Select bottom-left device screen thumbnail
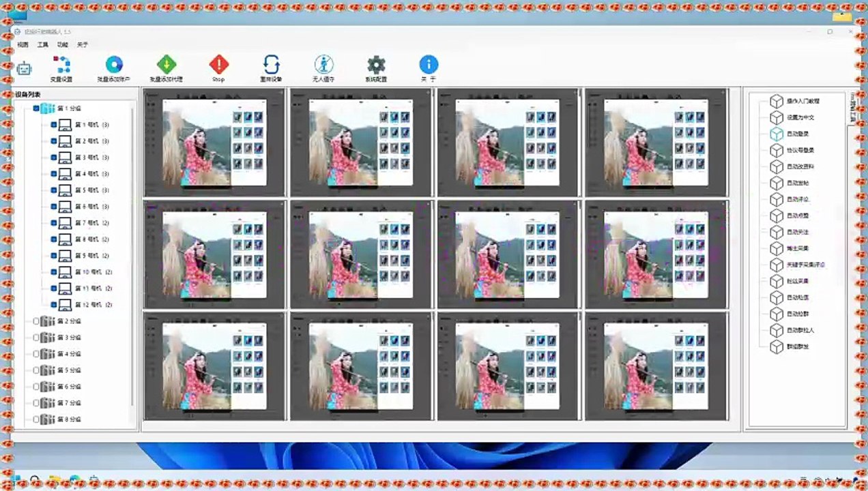The height and width of the screenshot is (491, 868). 214,366
